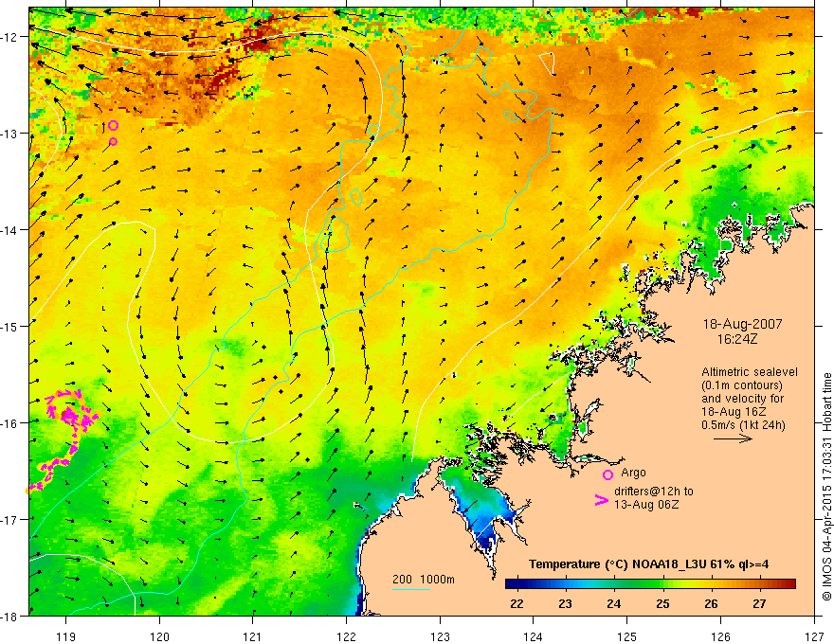Screen dimensions: 834x644
Task: Click the dark blue end of the color bar
Action: 511,584
